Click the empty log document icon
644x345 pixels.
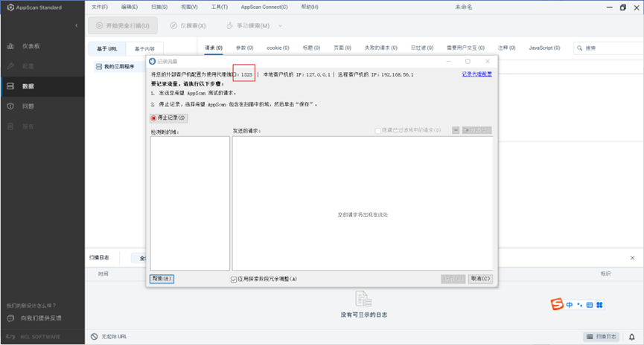[363, 299]
